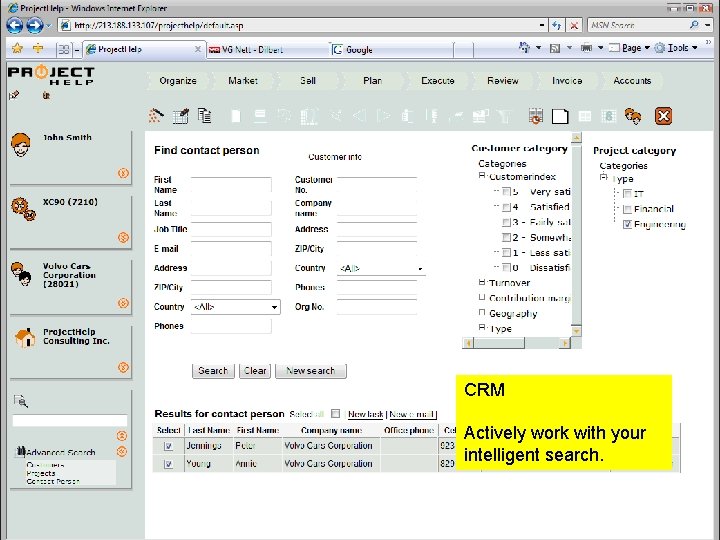Open the Execute menu
720x540 pixels.
tap(438, 81)
